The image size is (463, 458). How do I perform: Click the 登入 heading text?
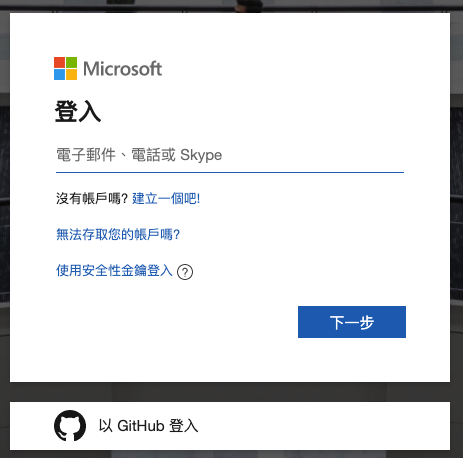(78, 112)
